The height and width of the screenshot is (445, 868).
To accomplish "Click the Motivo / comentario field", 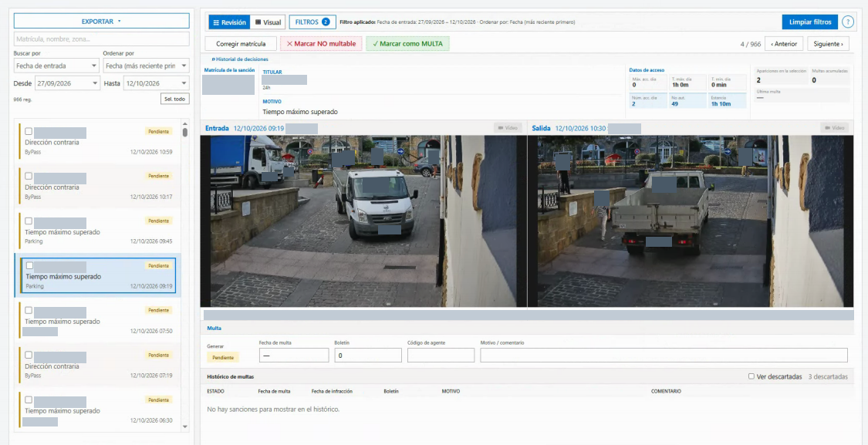I will pyautogui.click(x=664, y=356).
